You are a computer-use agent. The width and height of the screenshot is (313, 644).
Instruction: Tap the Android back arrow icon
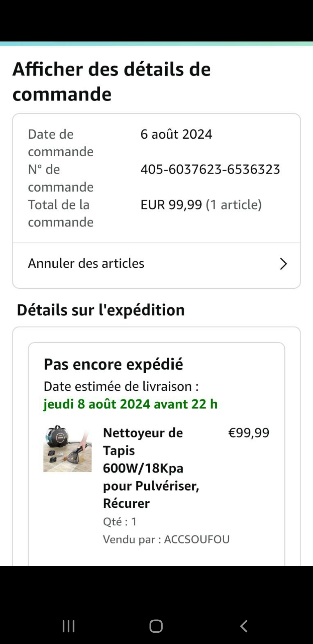[244, 626]
